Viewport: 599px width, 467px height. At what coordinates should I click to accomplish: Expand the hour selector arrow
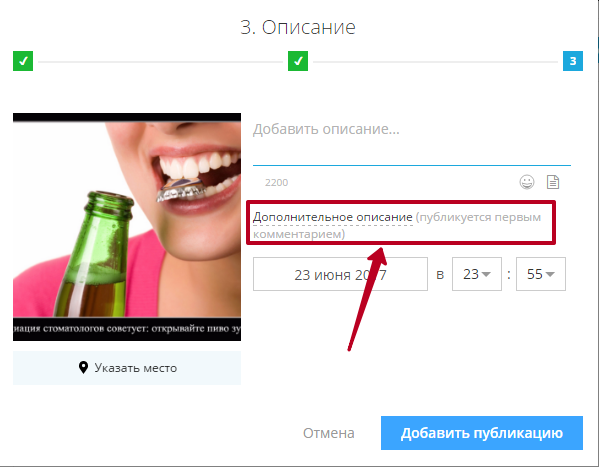[486, 274]
